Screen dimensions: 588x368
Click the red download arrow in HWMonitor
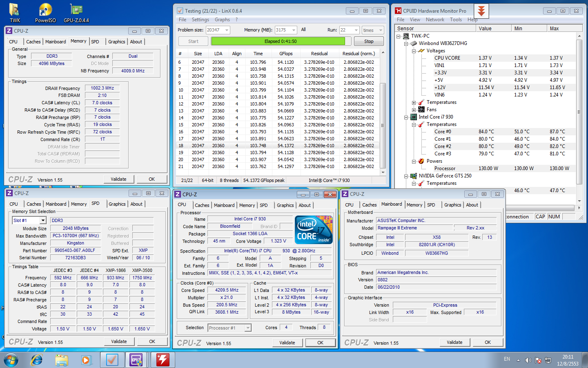(481, 11)
